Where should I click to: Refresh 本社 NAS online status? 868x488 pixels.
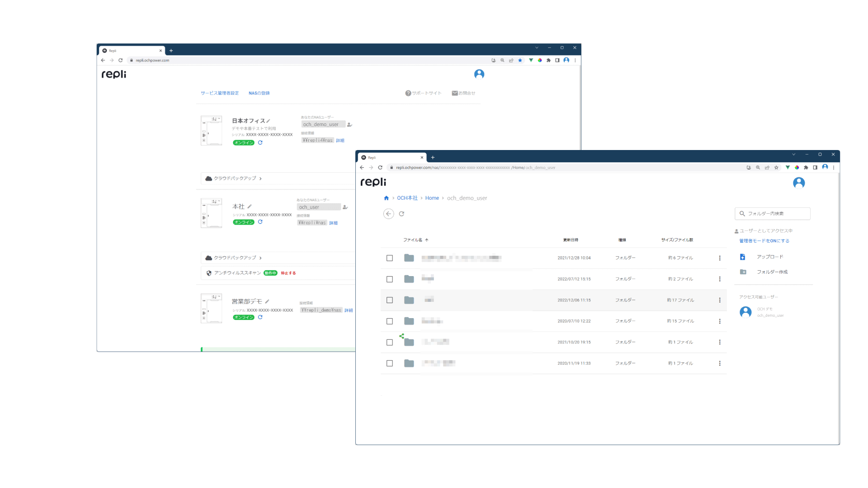[260, 222]
